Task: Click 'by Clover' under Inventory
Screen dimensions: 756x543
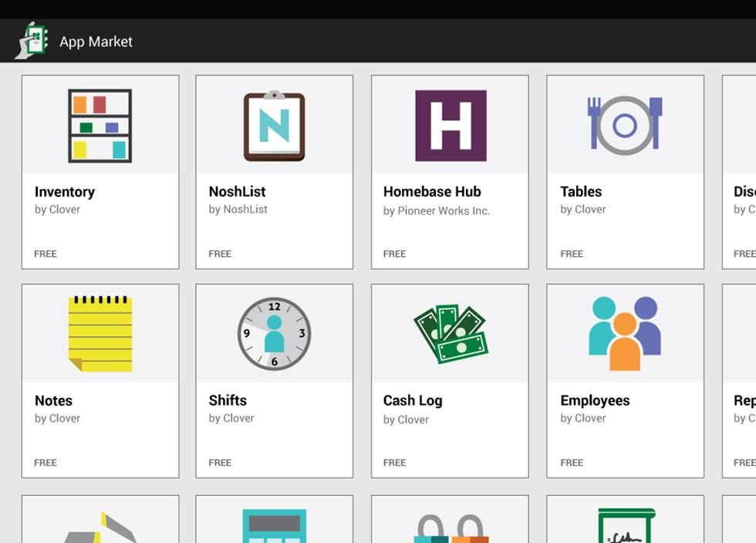Action: tap(57, 210)
